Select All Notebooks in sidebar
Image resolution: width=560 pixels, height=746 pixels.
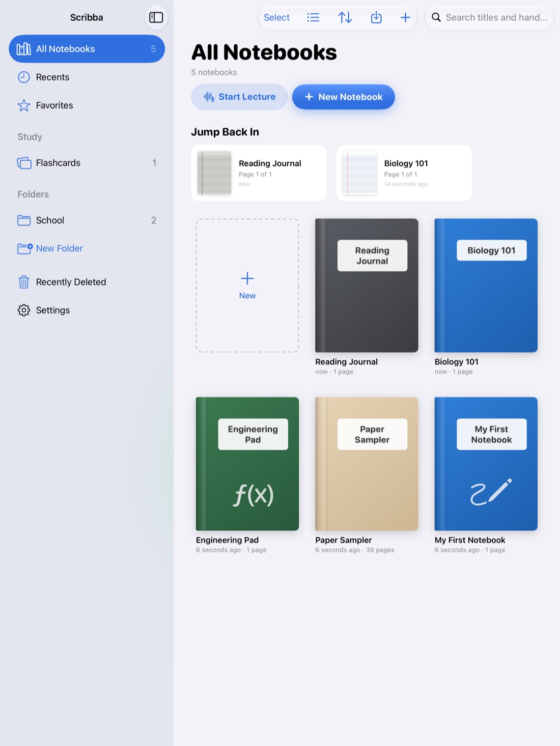tap(87, 49)
